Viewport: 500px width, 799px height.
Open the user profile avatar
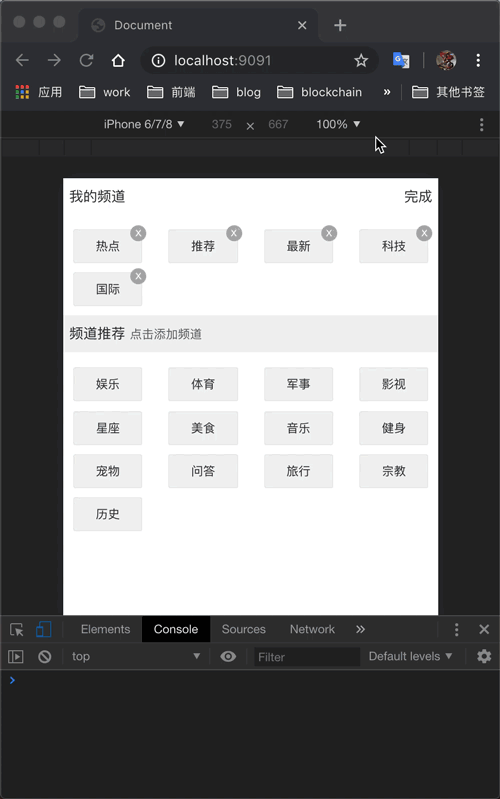(x=446, y=61)
